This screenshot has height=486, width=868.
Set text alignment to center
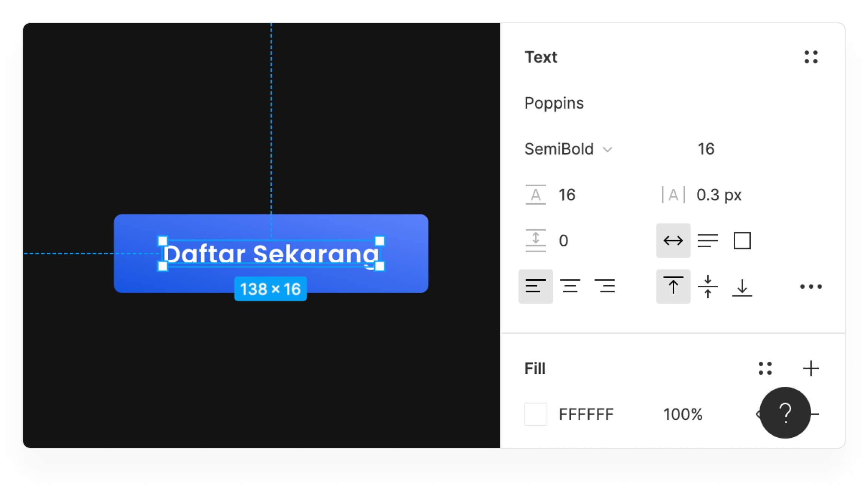[570, 286]
